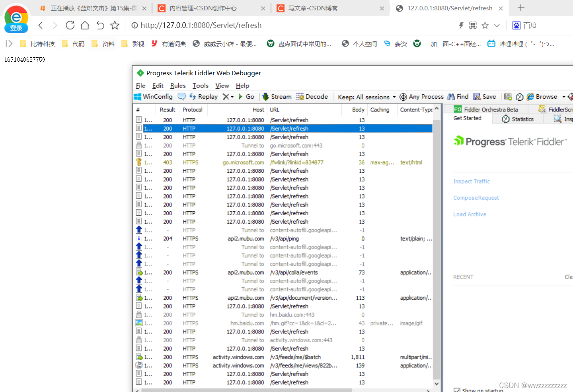Switch to the Statistics tab
573x392 pixels.
click(518, 119)
